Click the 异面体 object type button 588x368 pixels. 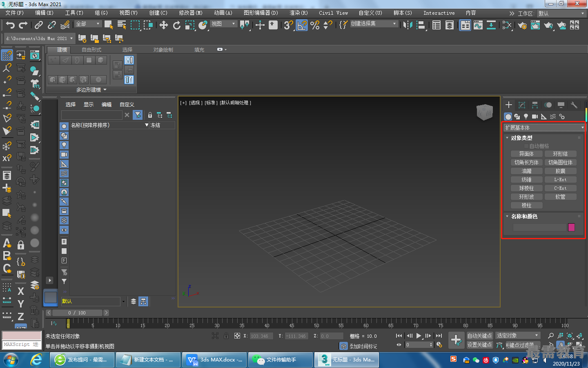pos(526,154)
